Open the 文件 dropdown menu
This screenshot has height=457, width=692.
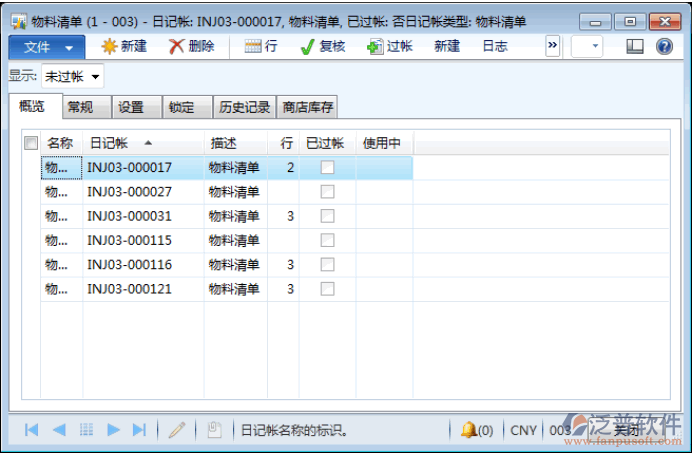pyautogui.click(x=47, y=47)
